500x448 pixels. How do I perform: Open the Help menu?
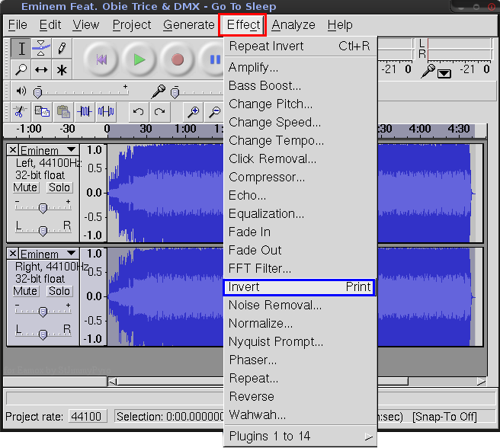340,25
